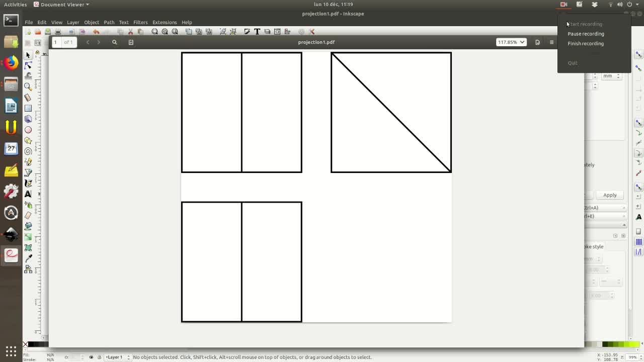
Task: Open the Layer 1 selector dropdown
Action: [x=117, y=357]
